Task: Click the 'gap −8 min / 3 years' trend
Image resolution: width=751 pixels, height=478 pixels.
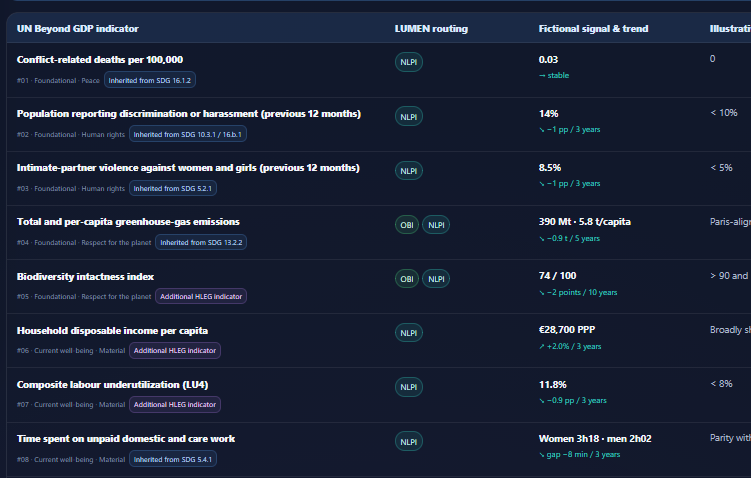Action: click(x=580, y=455)
